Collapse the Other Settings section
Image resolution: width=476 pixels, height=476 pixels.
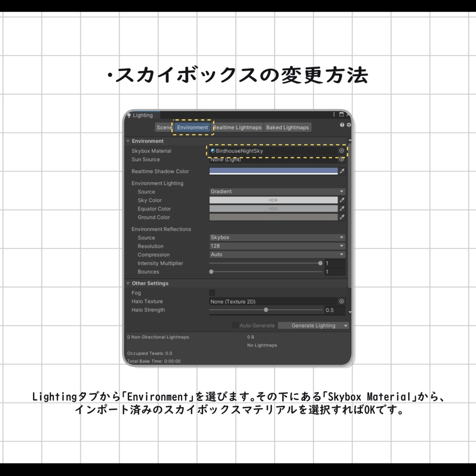[128, 283]
